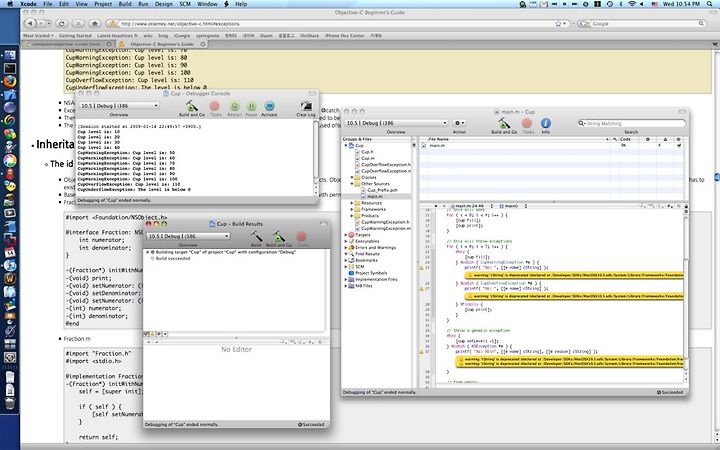Click Build and Go in main.m window
This screenshot has height=450, width=720.
pyautogui.click(x=504, y=125)
